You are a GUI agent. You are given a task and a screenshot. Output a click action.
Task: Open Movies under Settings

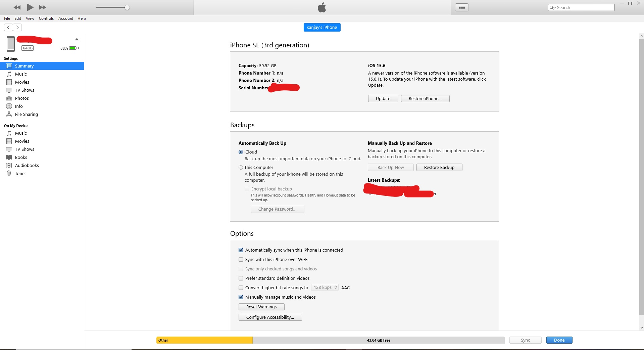[42, 82]
